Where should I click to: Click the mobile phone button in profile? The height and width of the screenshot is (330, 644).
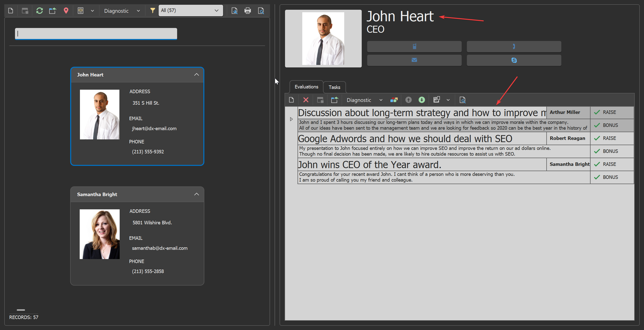coord(414,46)
